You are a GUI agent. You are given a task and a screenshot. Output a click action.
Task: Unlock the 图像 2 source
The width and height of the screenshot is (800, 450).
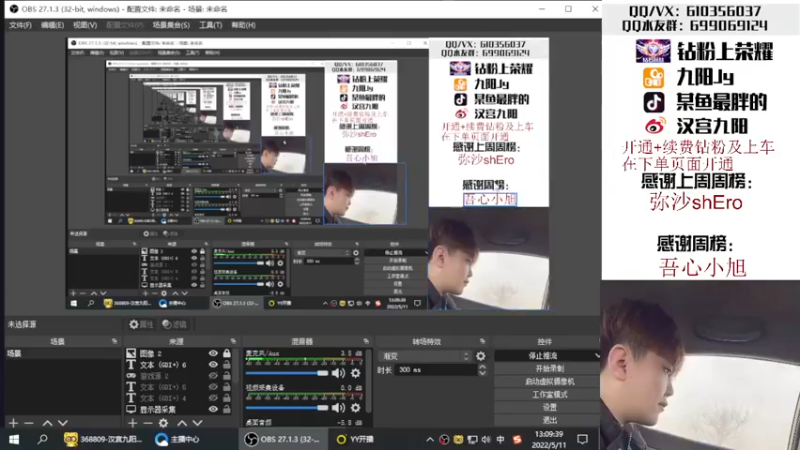click(x=227, y=353)
